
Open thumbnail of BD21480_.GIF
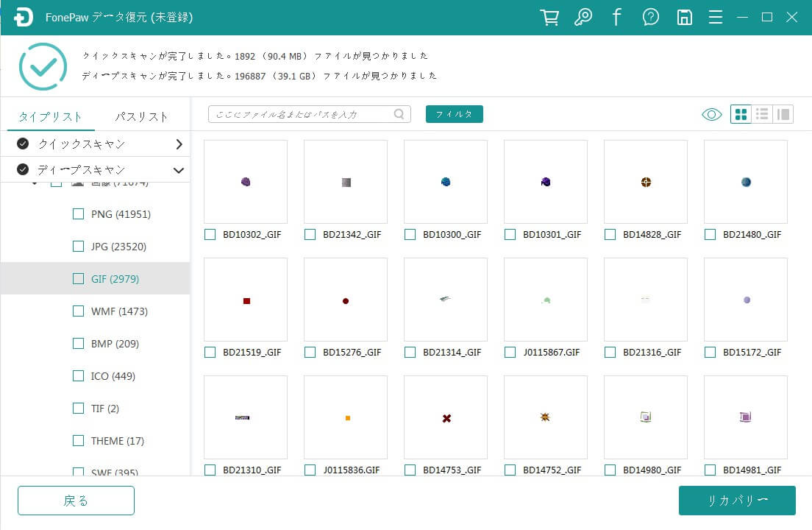[x=746, y=182]
